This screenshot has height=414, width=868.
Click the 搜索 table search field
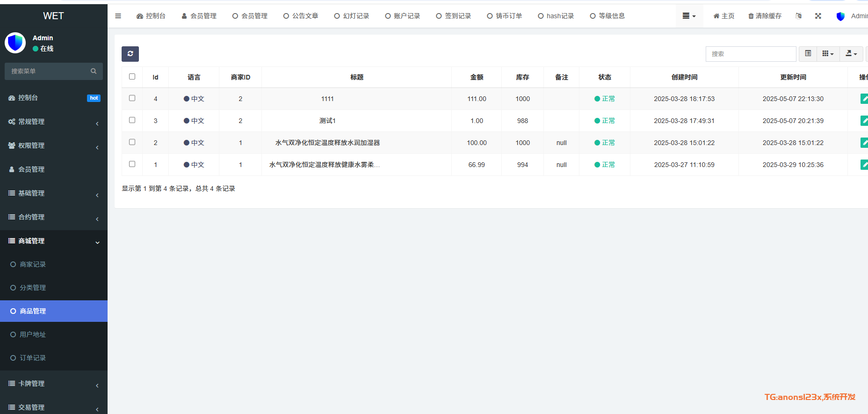point(751,54)
